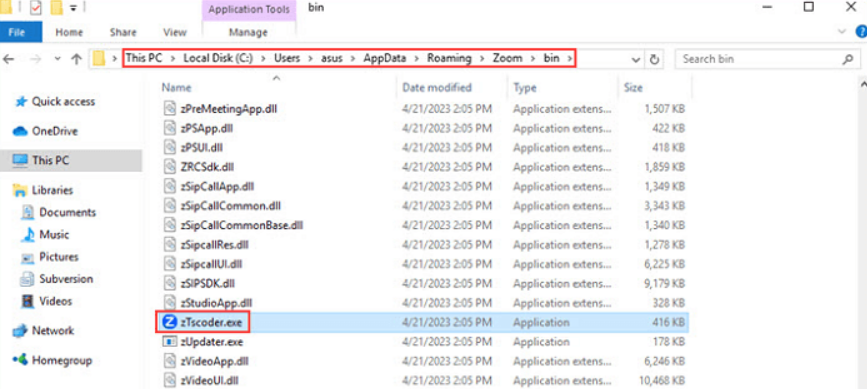The width and height of the screenshot is (867, 389).
Task: Switch to the View ribbon tab
Action: (x=175, y=32)
